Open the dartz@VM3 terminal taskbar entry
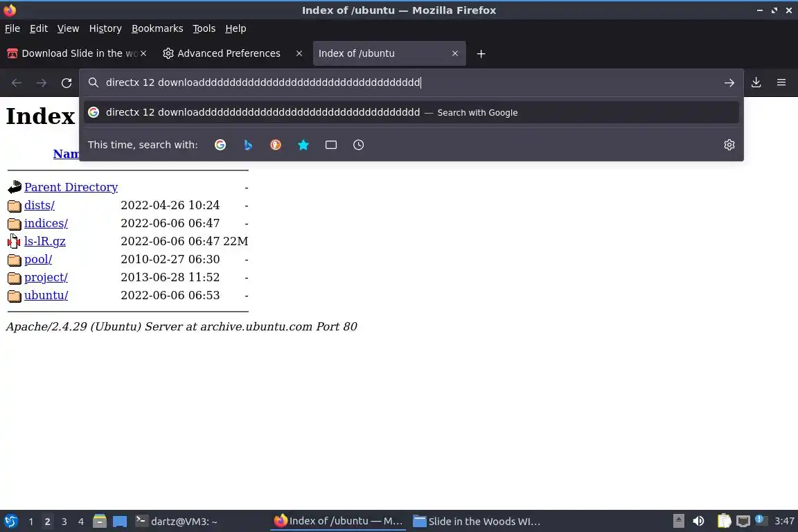The height and width of the screenshot is (532, 798). click(176, 522)
